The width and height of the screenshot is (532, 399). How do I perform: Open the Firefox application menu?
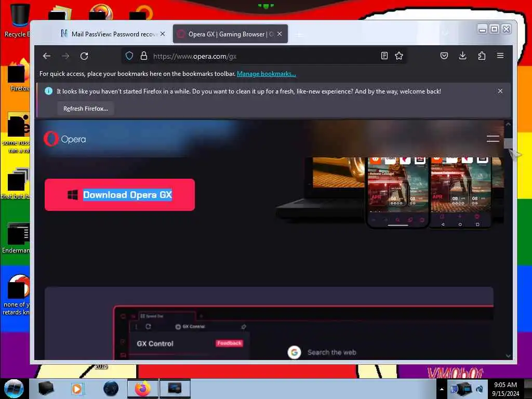click(500, 56)
